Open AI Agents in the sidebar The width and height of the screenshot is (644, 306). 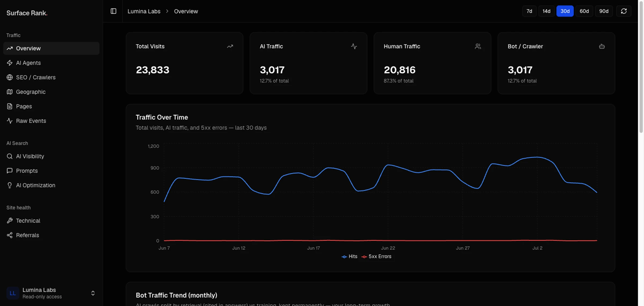(x=51, y=63)
